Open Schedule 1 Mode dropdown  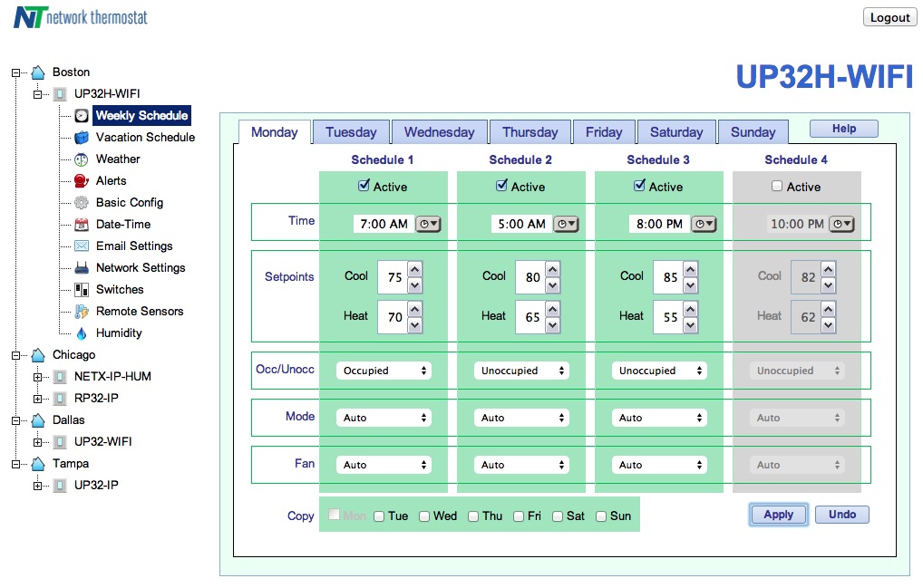[x=384, y=418]
